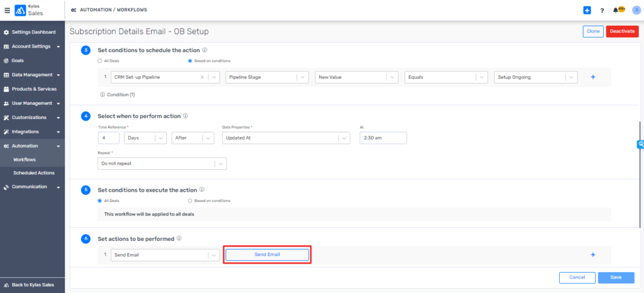
Task: Expand Communication sidebar menu
Action: (x=33, y=187)
